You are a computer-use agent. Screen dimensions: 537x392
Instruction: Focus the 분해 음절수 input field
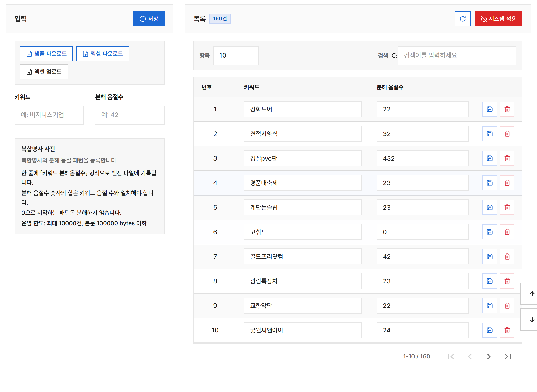pyautogui.click(x=130, y=115)
